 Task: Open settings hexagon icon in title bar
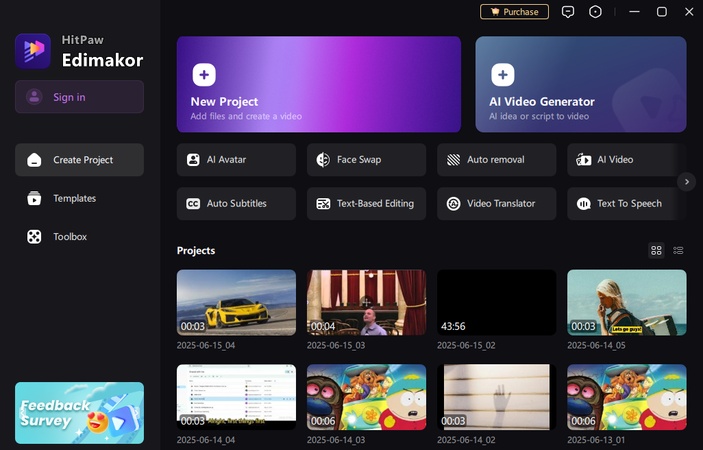pyautogui.click(x=596, y=12)
